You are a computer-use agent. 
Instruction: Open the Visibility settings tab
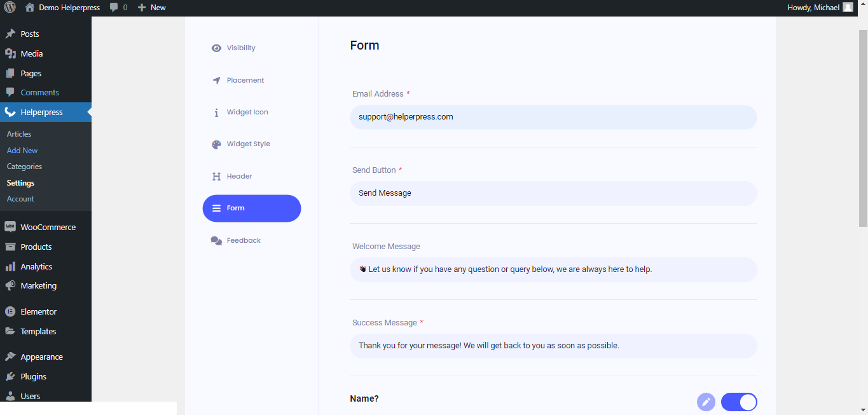(x=252, y=48)
